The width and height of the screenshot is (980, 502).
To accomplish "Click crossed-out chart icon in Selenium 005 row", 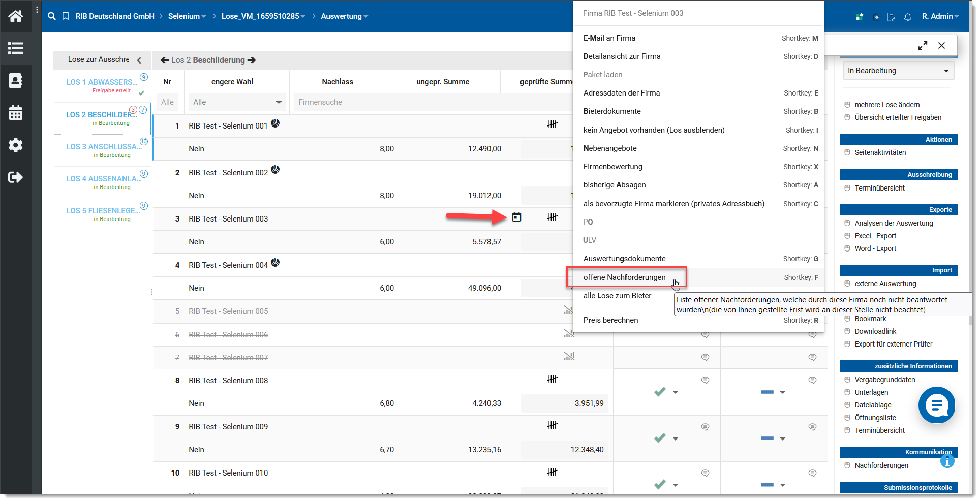I will [568, 309].
